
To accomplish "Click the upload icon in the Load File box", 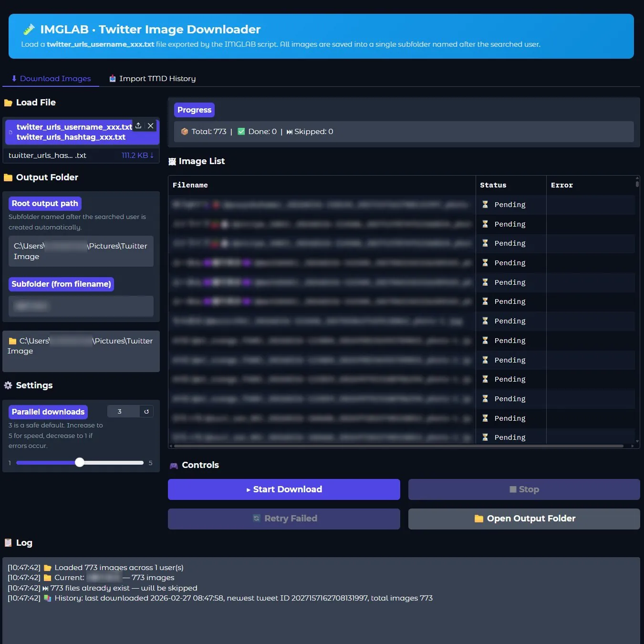I will [138, 126].
